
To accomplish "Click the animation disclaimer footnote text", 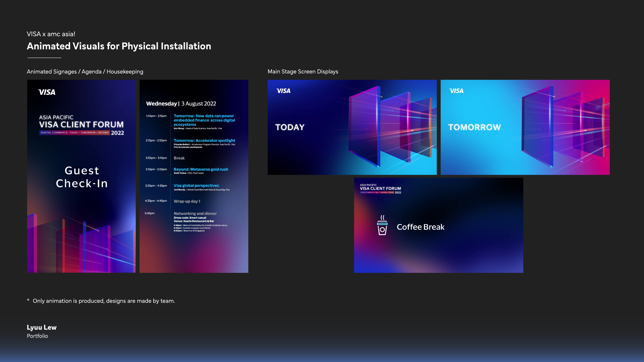I will (104, 301).
